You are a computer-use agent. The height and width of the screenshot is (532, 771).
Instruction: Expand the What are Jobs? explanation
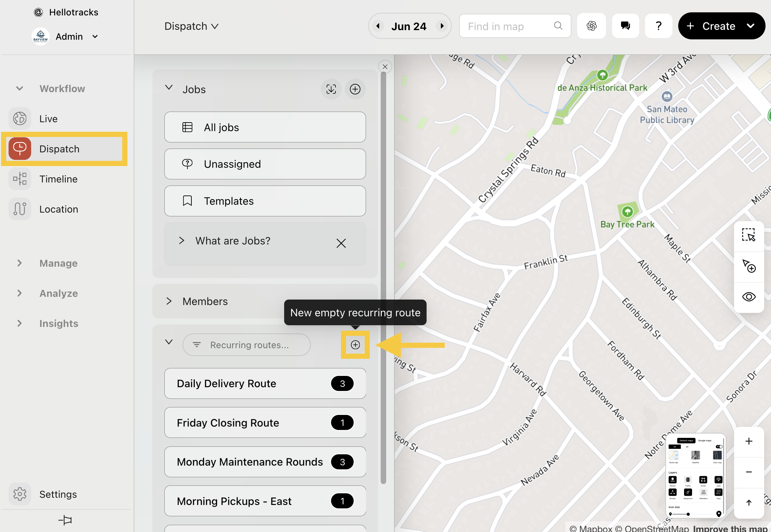pos(182,241)
